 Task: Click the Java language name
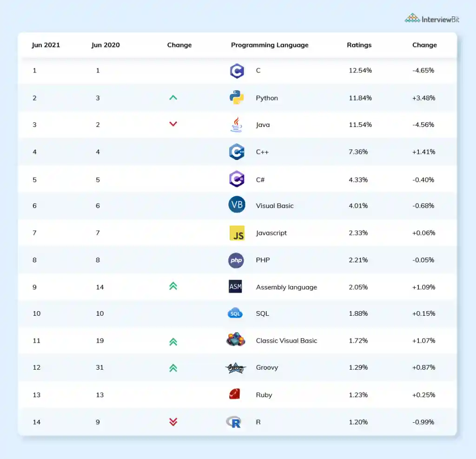tap(263, 125)
